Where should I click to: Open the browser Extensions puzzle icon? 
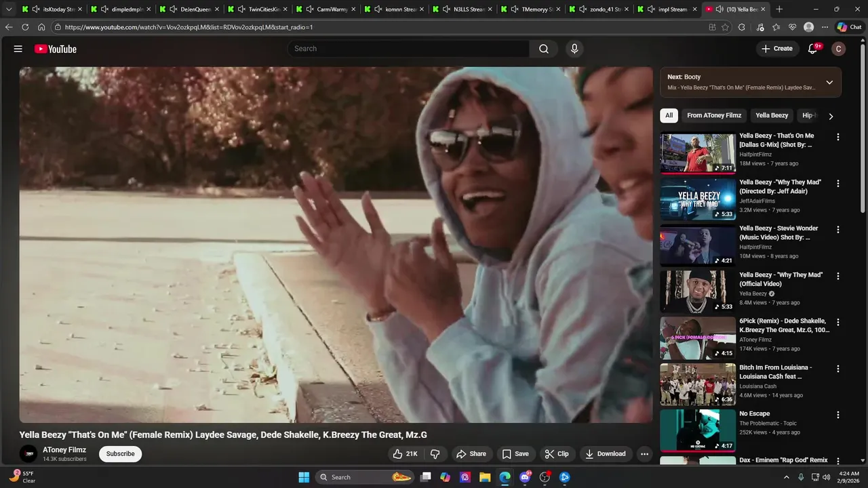click(x=741, y=27)
